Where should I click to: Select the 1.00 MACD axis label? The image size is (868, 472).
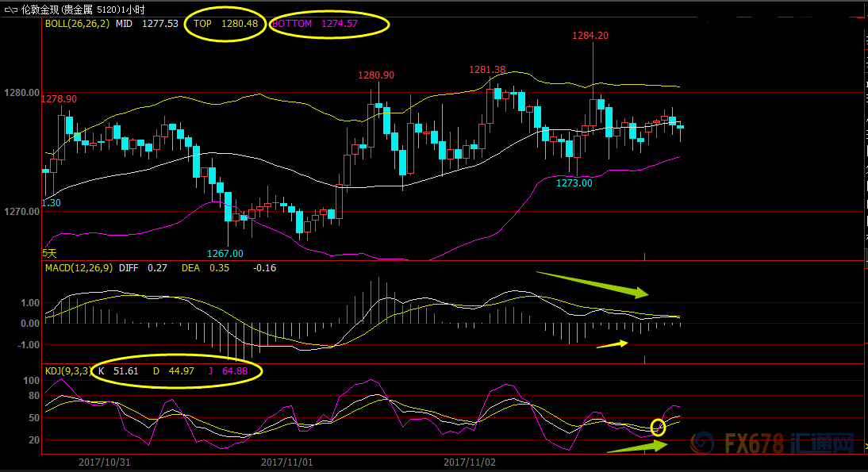(x=30, y=303)
